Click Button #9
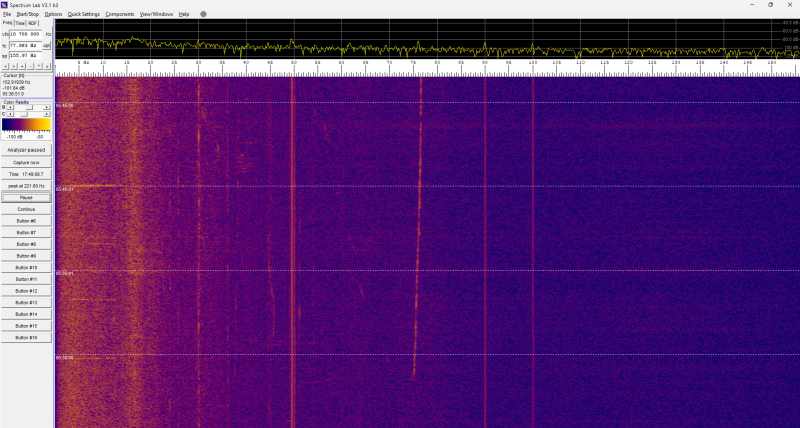 click(x=26, y=256)
